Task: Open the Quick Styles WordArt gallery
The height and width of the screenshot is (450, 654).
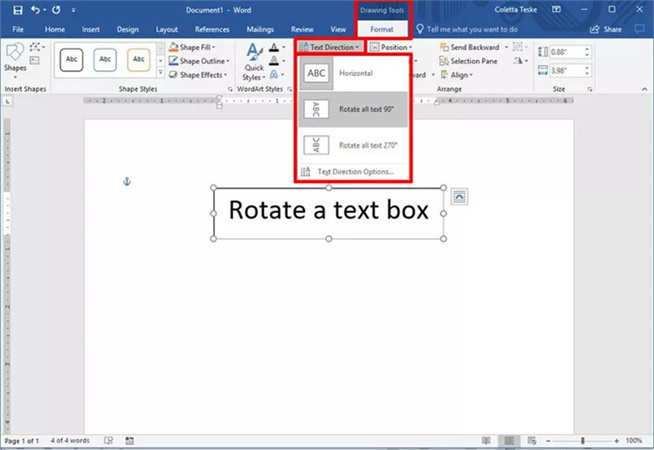Action: click(254, 67)
